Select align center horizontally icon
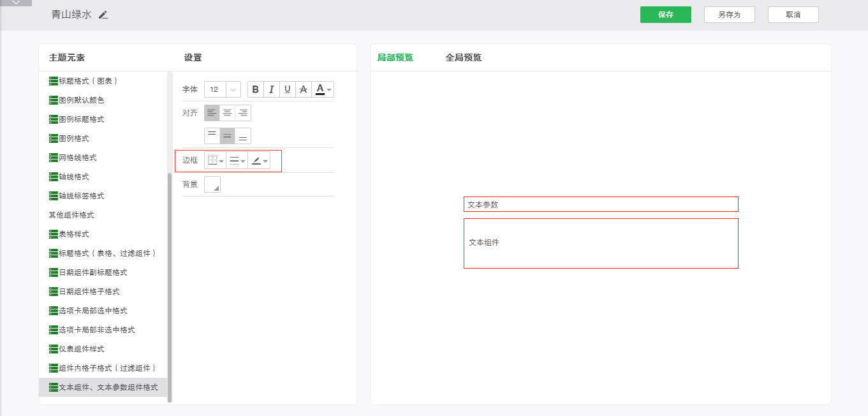This screenshot has width=868, height=416. coord(227,113)
